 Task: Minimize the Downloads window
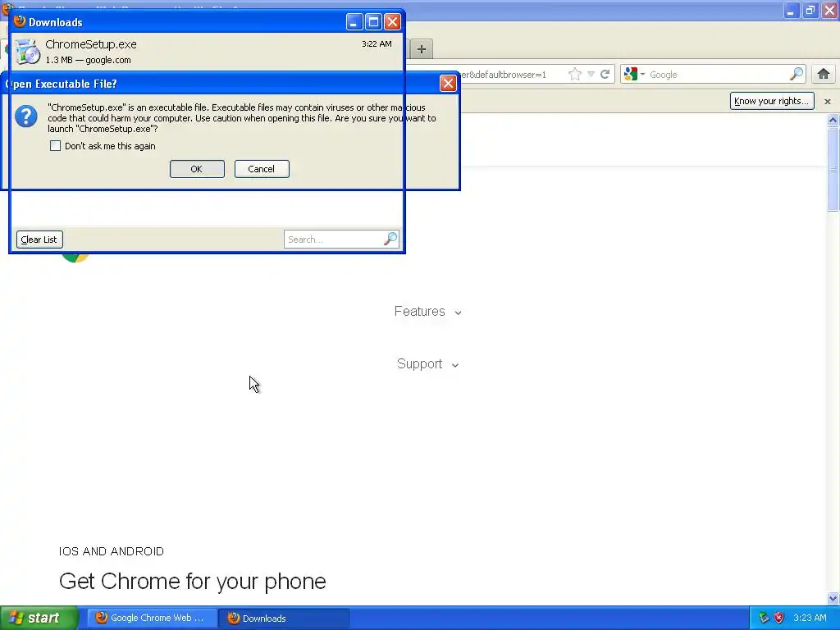pyautogui.click(x=354, y=22)
